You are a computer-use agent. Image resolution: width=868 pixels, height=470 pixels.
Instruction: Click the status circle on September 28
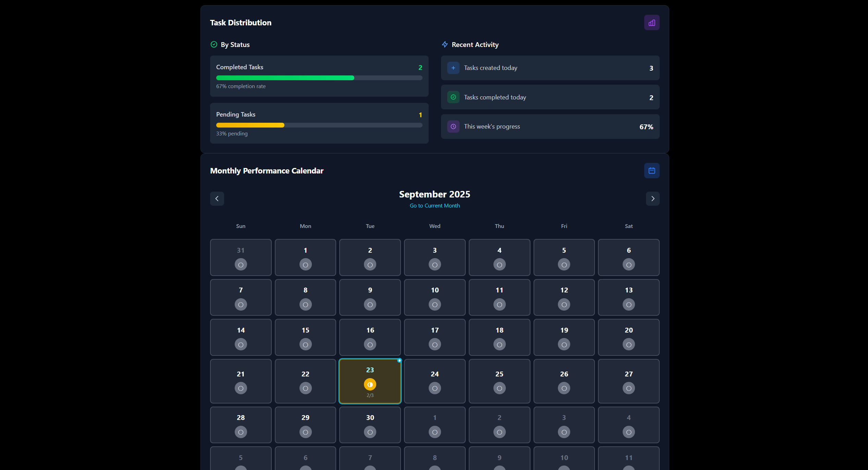tap(241, 432)
